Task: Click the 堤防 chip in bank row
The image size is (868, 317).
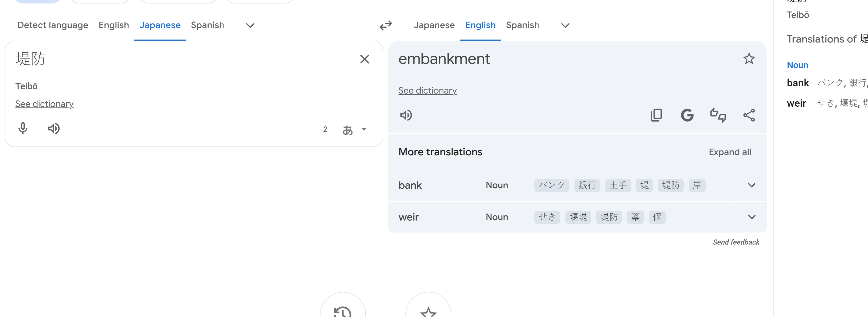Action: [671, 185]
